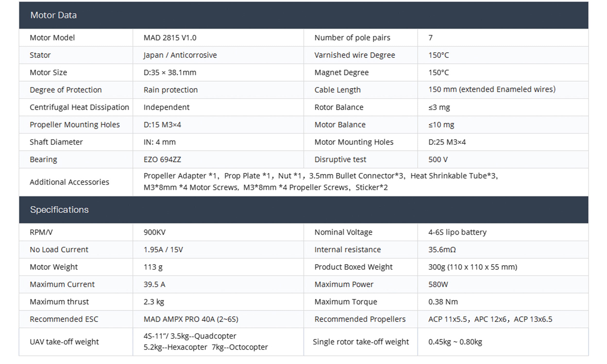Click the 150 mm cable length value

[x=492, y=90]
